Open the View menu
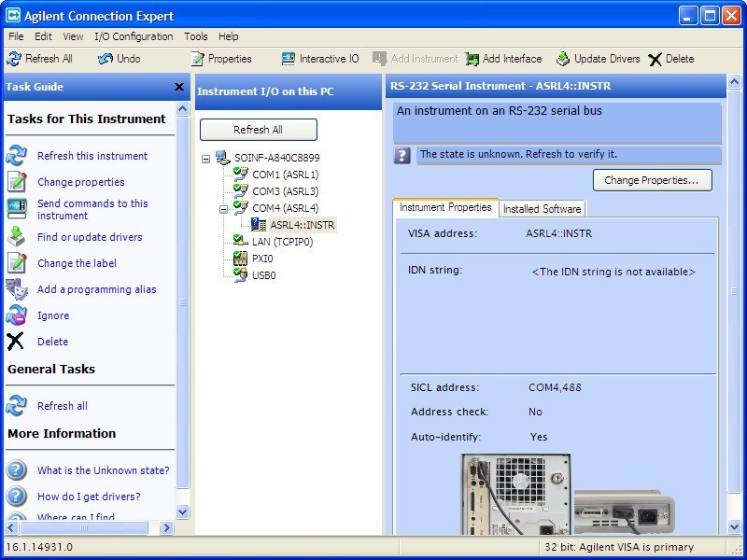The height and width of the screenshot is (560, 747). pyautogui.click(x=73, y=36)
